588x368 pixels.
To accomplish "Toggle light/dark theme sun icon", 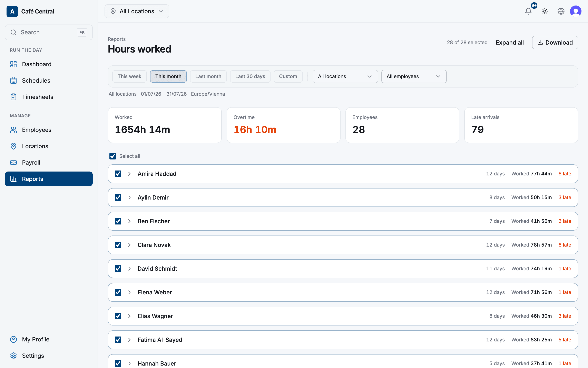I will tap(545, 11).
